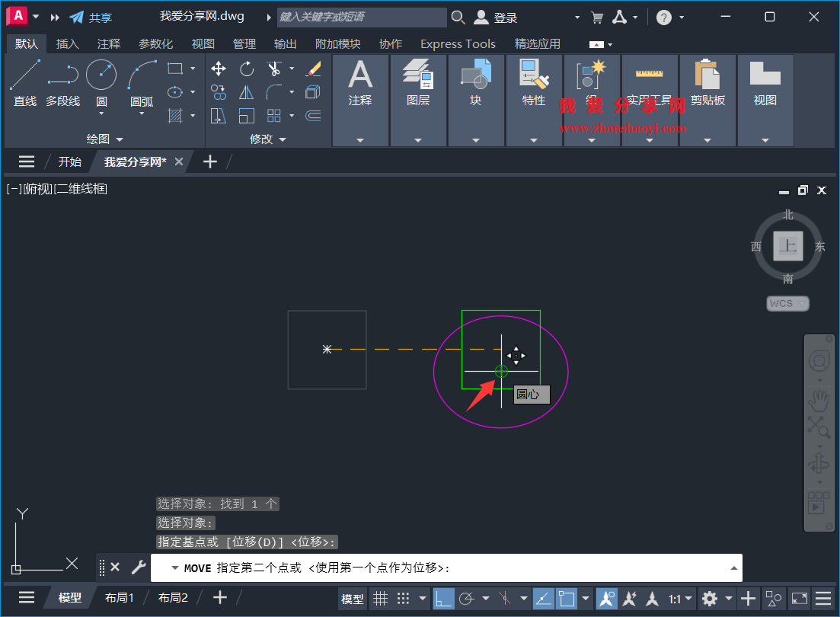The image size is (840, 617).
Task: Click the command line customize wrench icon
Action: [x=138, y=567]
